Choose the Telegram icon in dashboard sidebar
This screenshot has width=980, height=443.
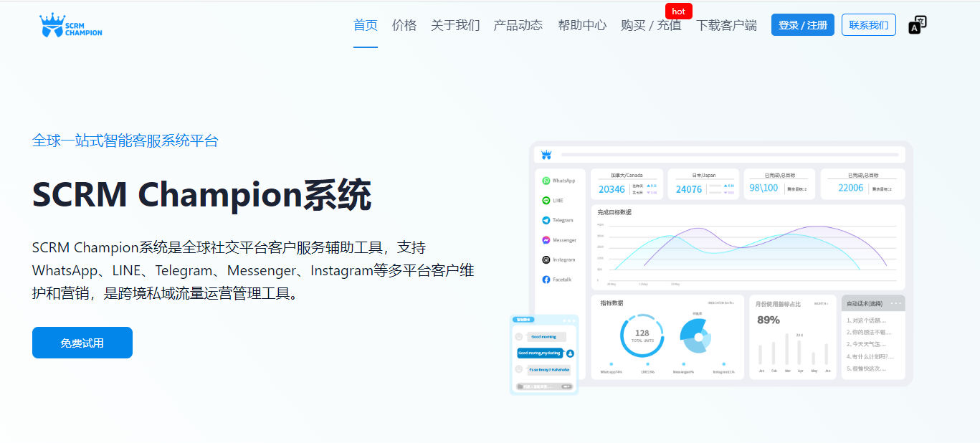546,221
